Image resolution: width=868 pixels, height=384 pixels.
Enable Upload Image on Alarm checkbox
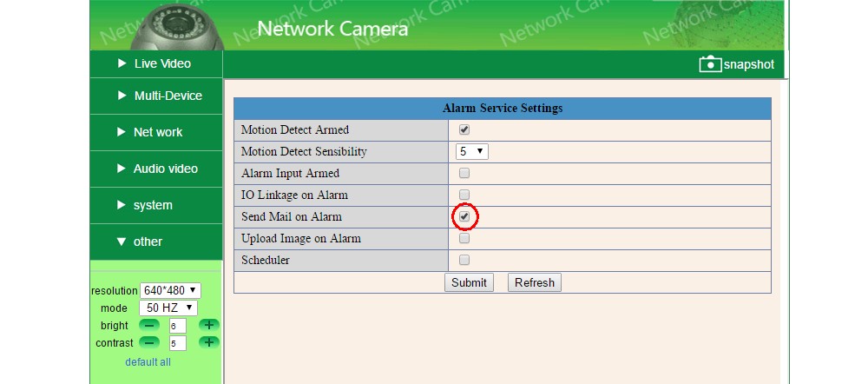click(464, 238)
